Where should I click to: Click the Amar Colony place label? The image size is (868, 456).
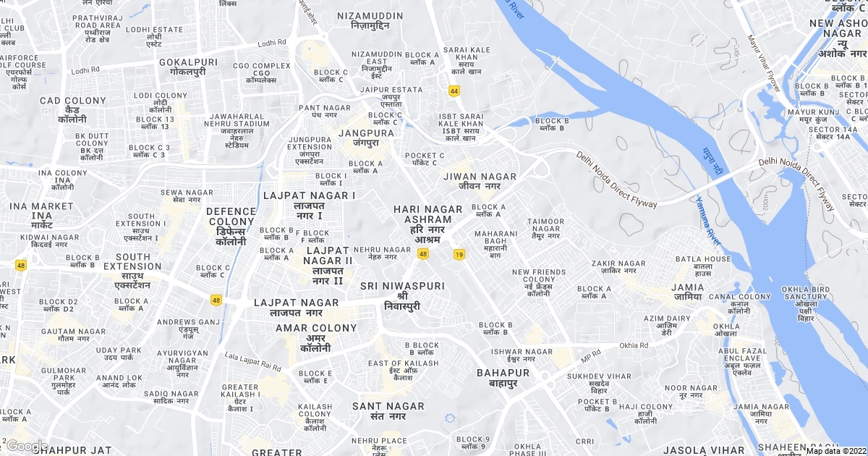coord(317,338)
